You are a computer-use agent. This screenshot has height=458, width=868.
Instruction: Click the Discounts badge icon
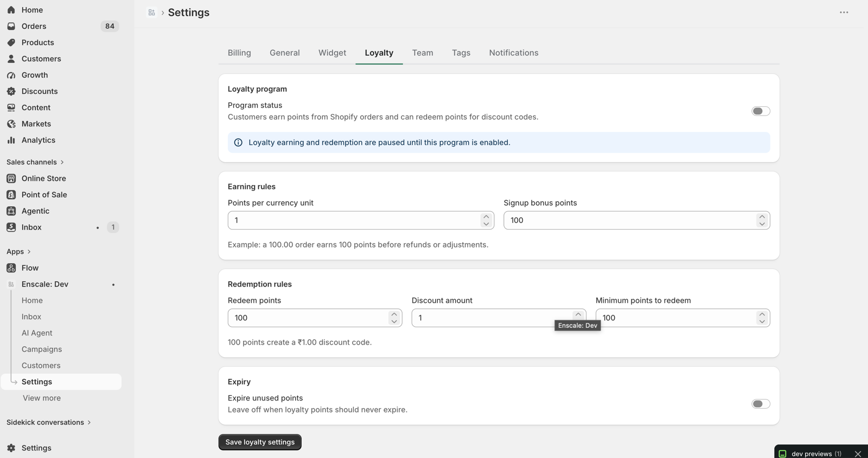click(x=11, y=91)
